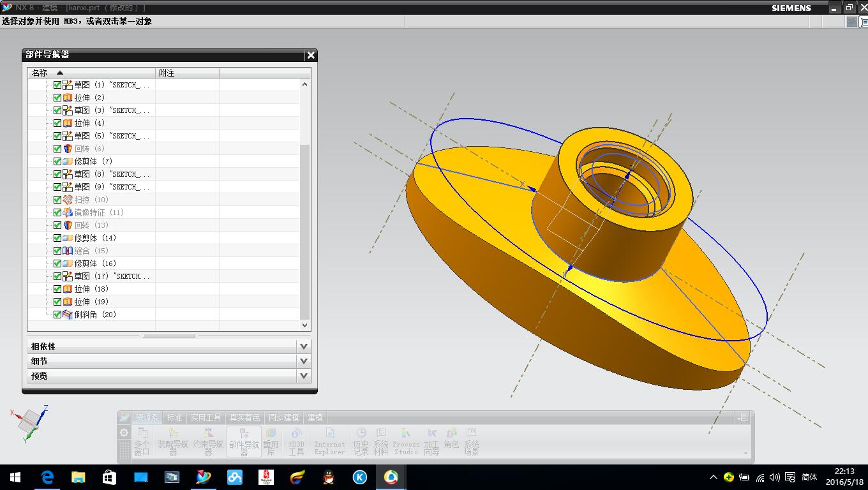Open the Process Studio panel
Screen dimensions: 868x490
(406, 441)
